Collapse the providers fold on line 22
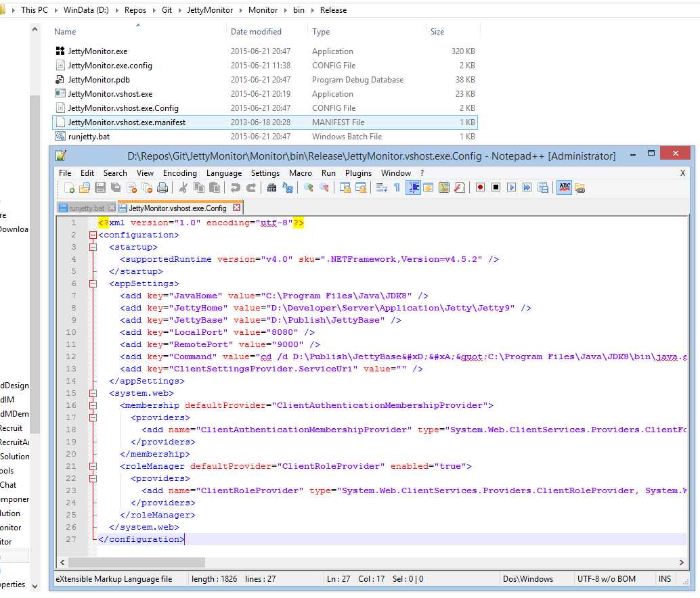Viewport: 700px width, 598px height. tap(93, 478)
